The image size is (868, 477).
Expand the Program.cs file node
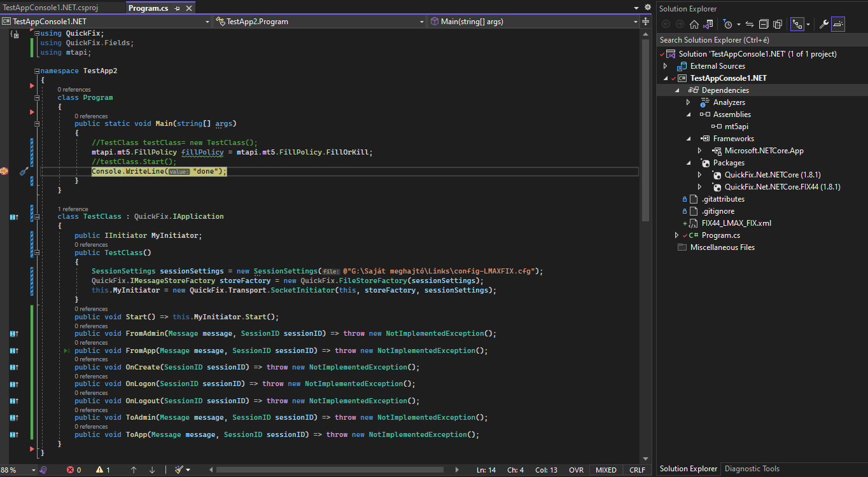tap(677, 235)
